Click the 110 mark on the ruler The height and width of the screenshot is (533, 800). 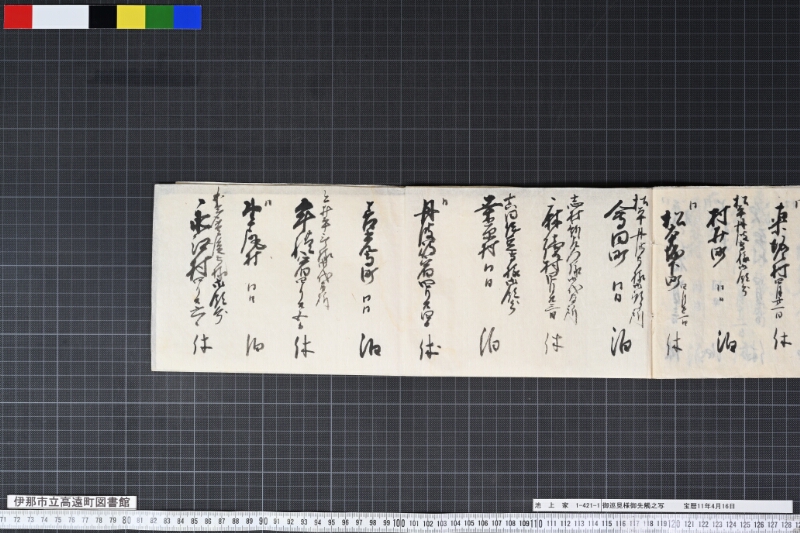pos(536,523)
